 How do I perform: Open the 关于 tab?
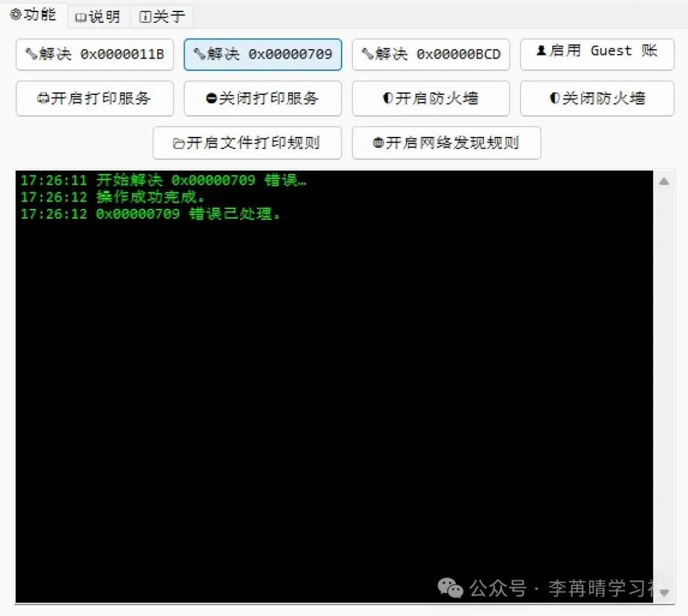coord(162,17)
